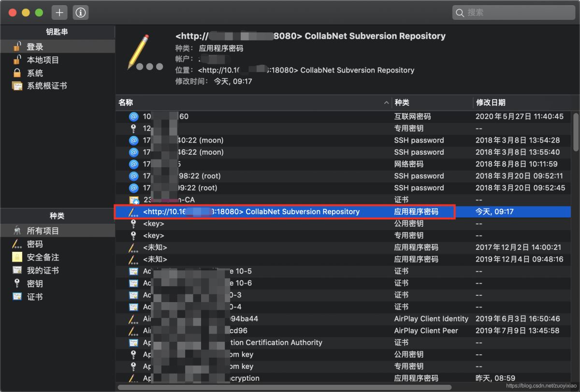Image resolution: width=580 pixels, height=392 pixels.
Task: Click the search field
Action: coord(513,13)
